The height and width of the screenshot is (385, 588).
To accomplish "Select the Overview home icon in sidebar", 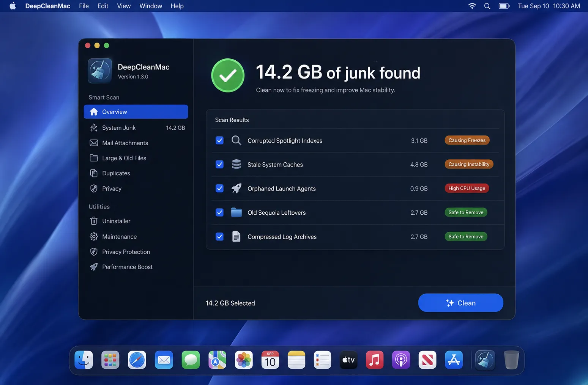I will pyautogui.click(x=94, y=112).
